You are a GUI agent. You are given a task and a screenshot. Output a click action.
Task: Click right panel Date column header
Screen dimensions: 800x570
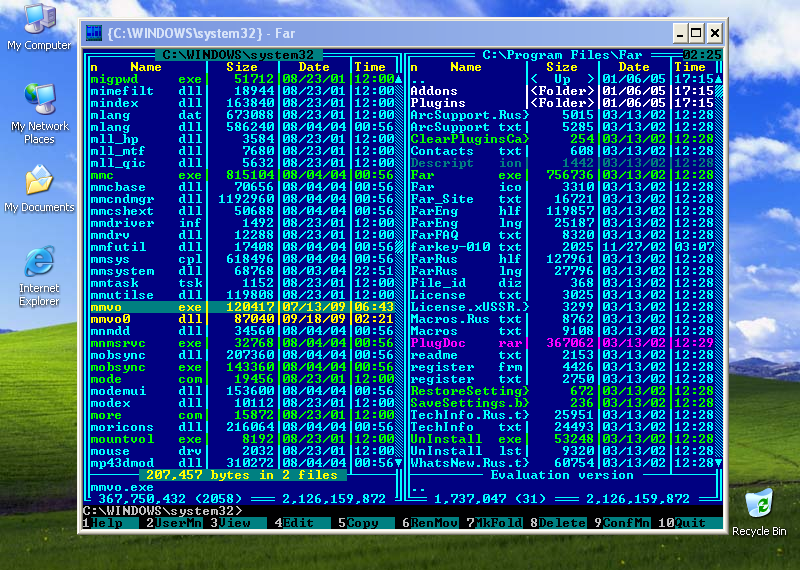pyautogui.click(x=634, y=67)
